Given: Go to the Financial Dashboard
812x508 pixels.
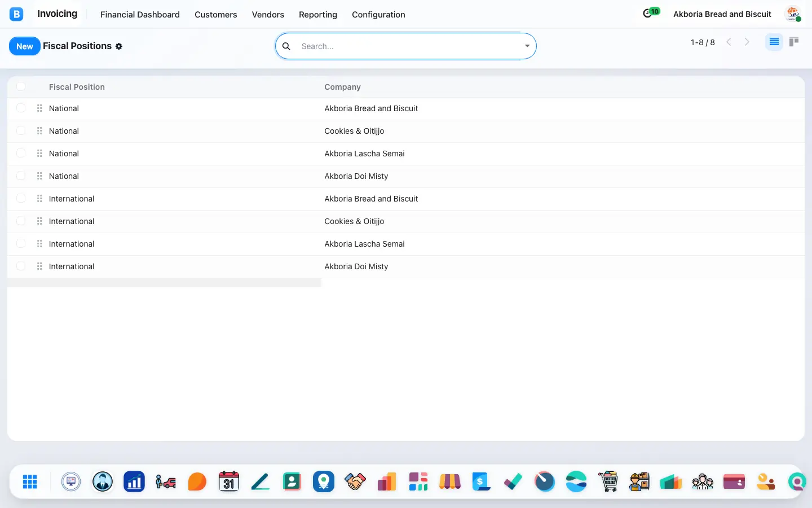Looking at the screenshot, I should click(x=140, y=15).
